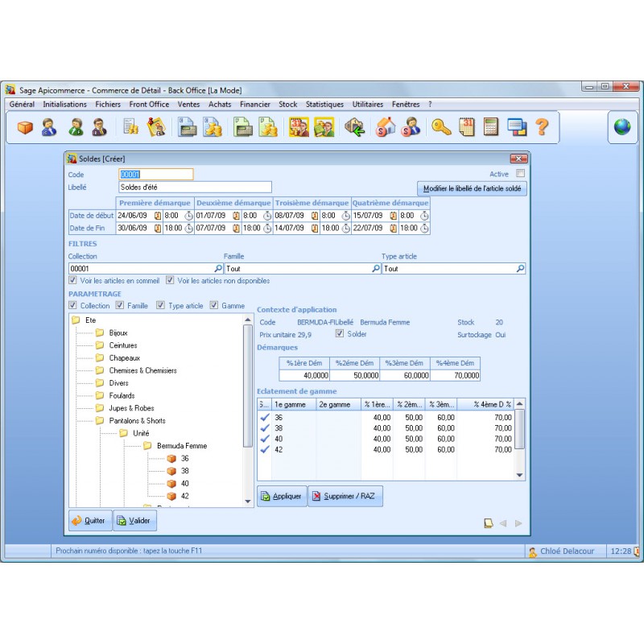Open the calendar notepad toolbar icon
This screenshot has width=644, height=644.
pyautogui.click(x=467, y=127)
